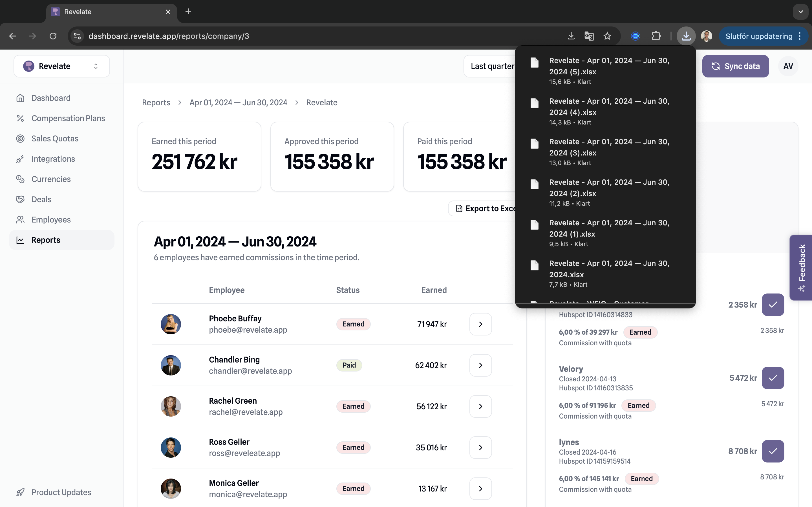
Task: Reload the page with refresh icon
Action: (53, 36)
